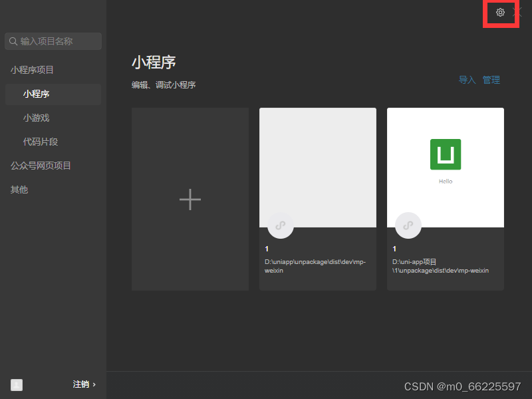This screenshot has height=399, width=532.
Task: Switch to 小游戏 project list
Action: pos(36,118)
